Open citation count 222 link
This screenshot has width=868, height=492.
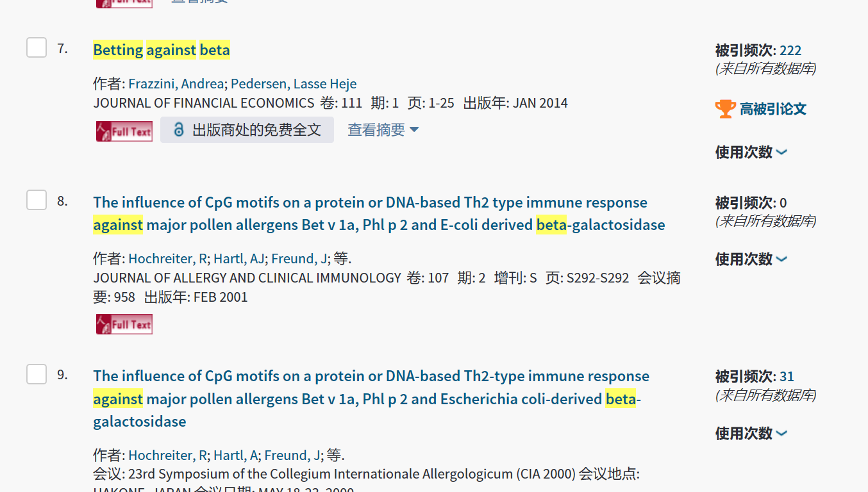790,51
